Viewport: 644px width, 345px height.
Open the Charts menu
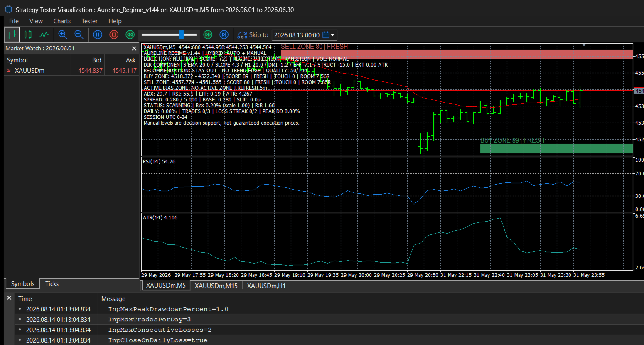pyautogui.click(x=62, y=21)
